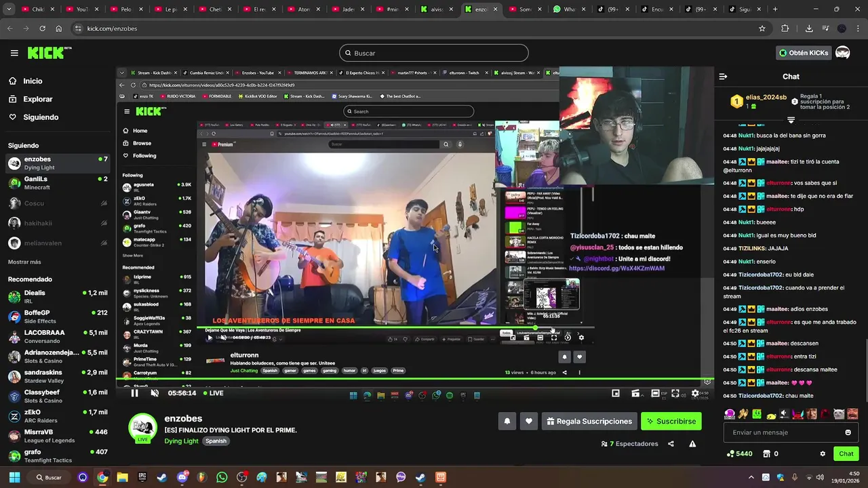Open the enzobes channel avatar
Screen dimensions: 868x488
click(143, 427)
